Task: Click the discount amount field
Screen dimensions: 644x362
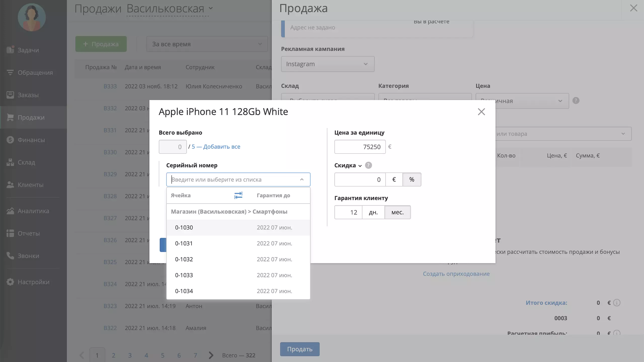Action: coord(360,179)
